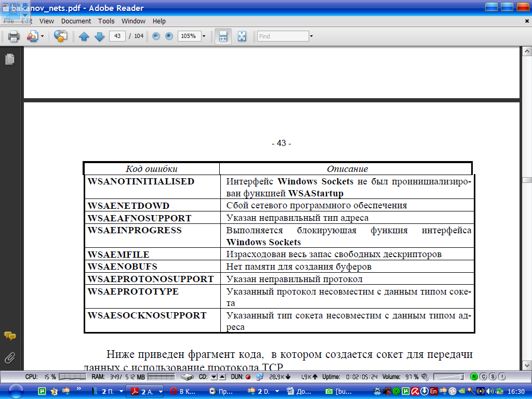Expand the collaborate dropdown arrow
Image resolution: width=532 pixels, height=399 pixels.
43,36
